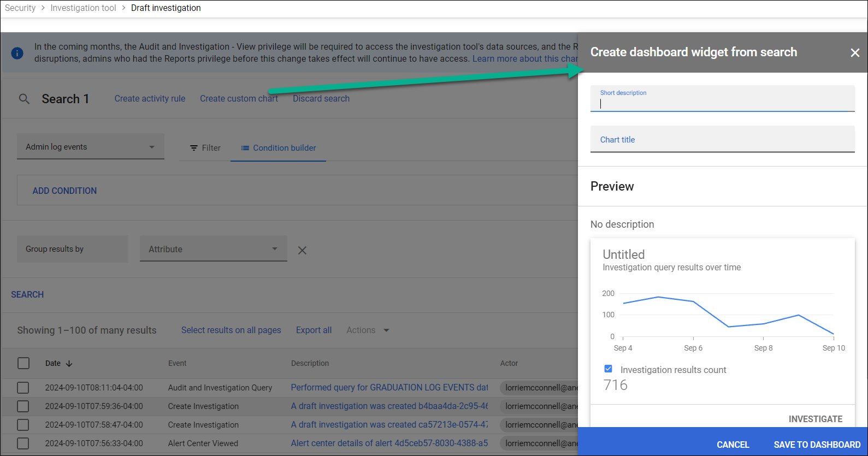Click the Date column sort arrow
Image resolution: width=868 pixels, height=456 pixels.
[69, 363]
